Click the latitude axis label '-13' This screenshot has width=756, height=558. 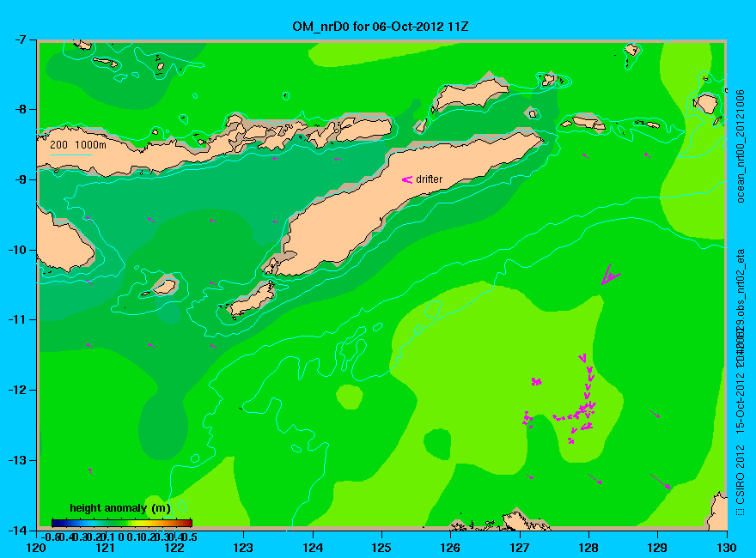tap(17, 460)
